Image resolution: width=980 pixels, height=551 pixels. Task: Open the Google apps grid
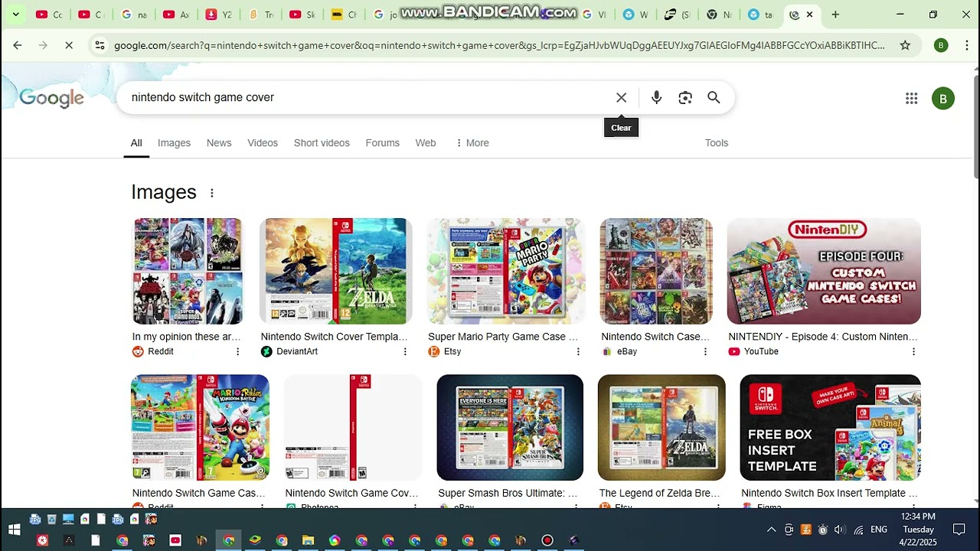[x=911, y=98]
